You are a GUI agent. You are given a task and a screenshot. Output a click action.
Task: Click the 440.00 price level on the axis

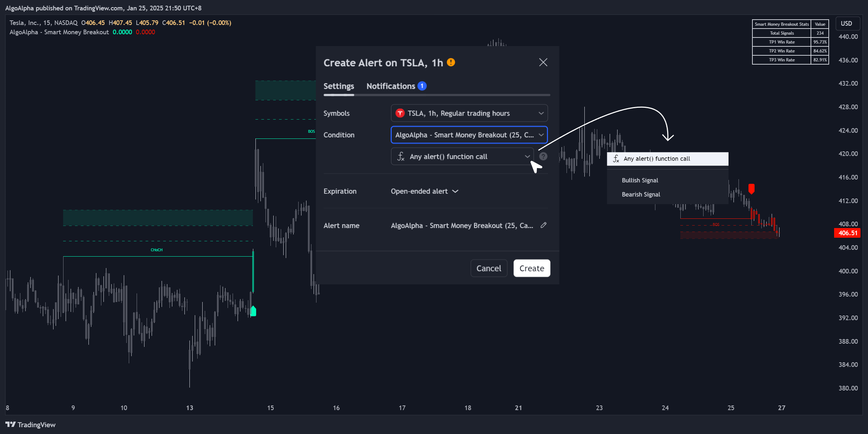point(848,37)
